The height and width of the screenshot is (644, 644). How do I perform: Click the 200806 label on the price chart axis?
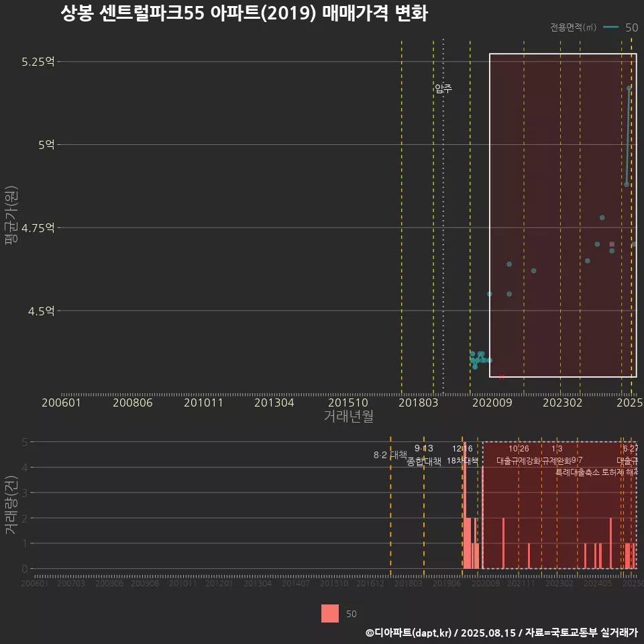133,402
